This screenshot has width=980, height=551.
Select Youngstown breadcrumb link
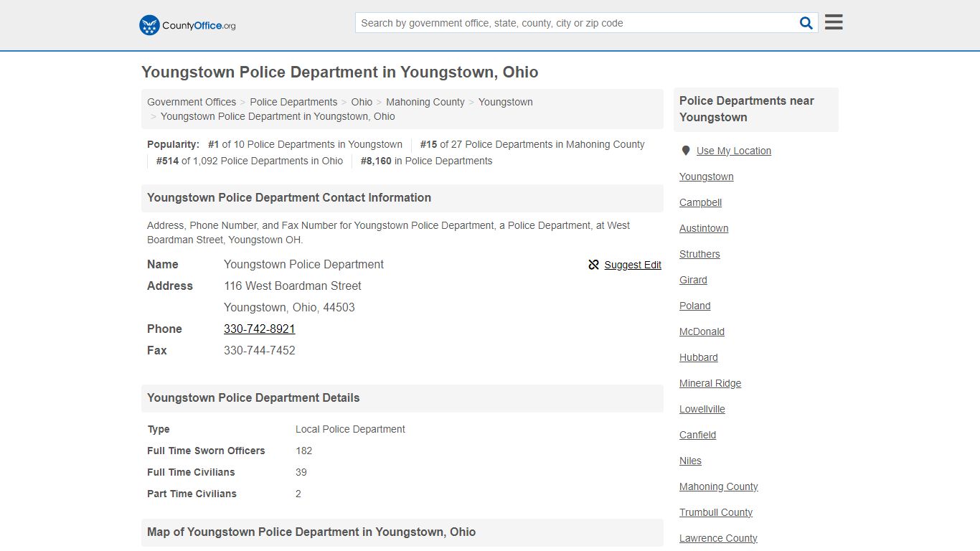[506, 102]
